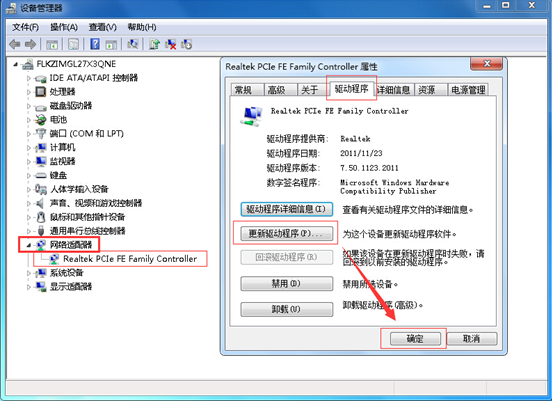This screenshot has height=402, width=552.
Task: Click driver date value 2011/11/23
Action: pyautogui.click(x=361, y=153)
